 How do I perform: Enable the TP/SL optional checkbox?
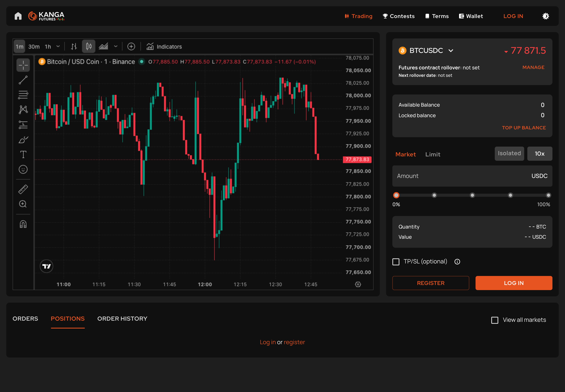396,262
